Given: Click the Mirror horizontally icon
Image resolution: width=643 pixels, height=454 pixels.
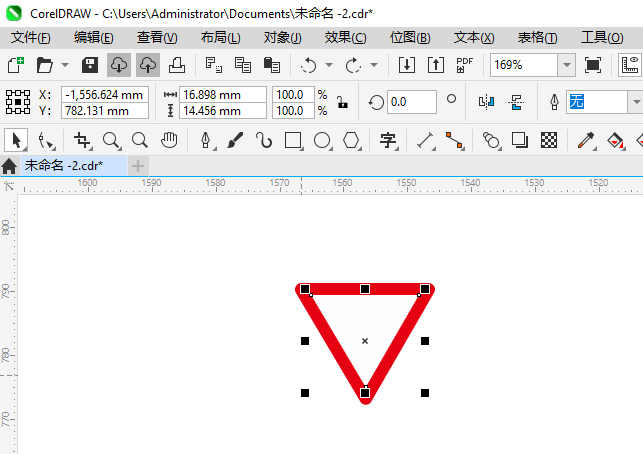Looking at the screenshot, I should [486, 102].
